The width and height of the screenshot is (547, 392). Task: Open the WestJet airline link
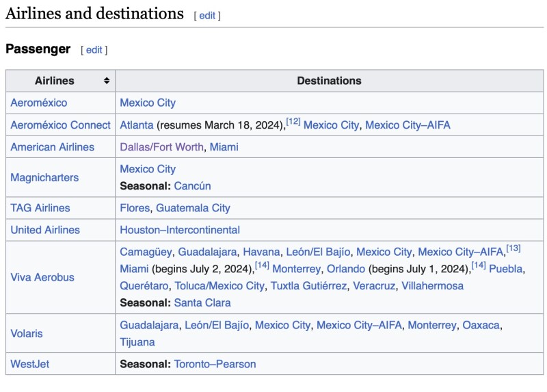pos(30,364)
